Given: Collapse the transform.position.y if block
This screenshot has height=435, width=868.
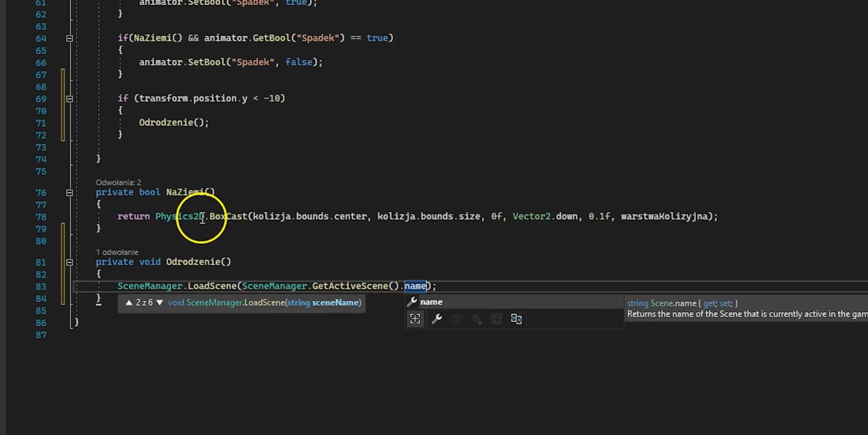Looking at the screenshot, I should click(x=70, y=99).
